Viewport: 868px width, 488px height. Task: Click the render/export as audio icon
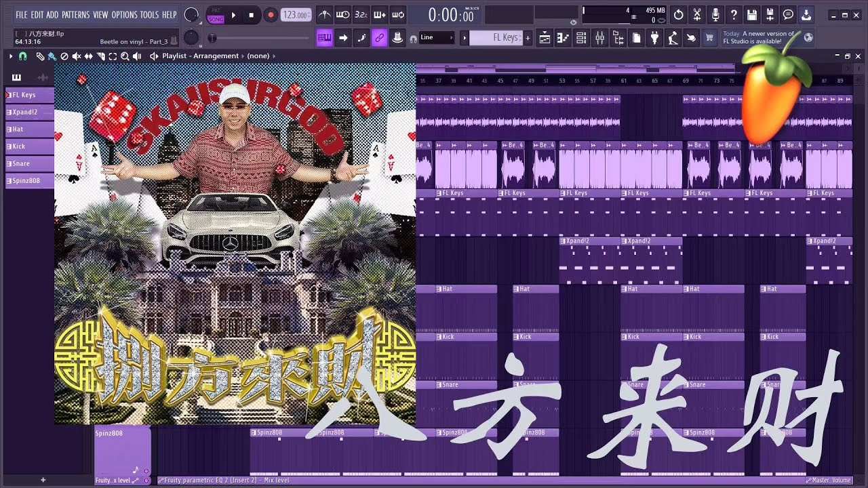click(770, 15)
